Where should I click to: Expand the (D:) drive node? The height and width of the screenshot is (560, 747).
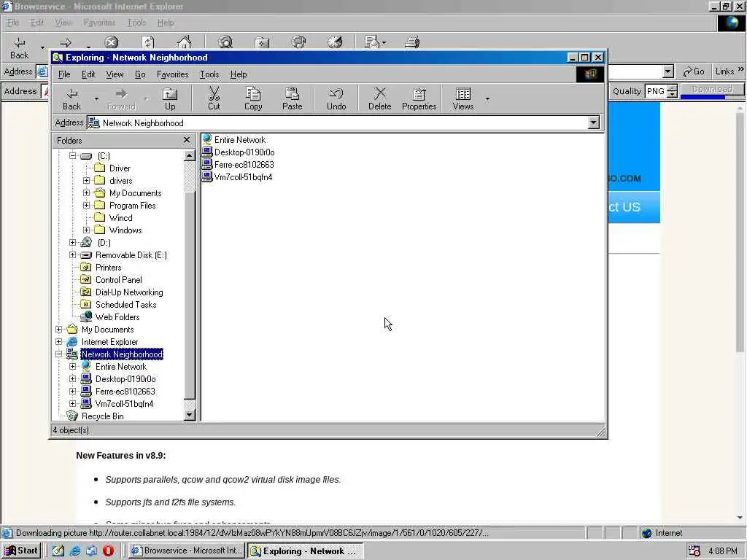[x=72, y=242]
